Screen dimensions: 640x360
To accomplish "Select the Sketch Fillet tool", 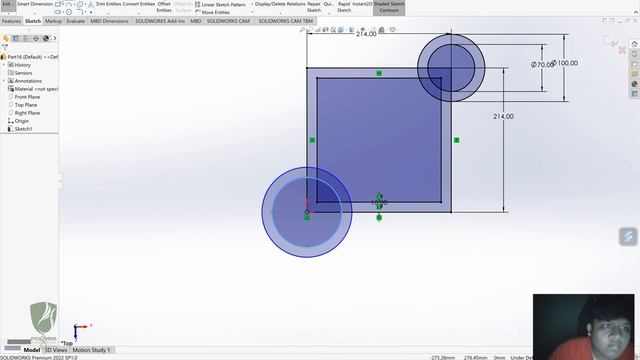I will (x=80, y=12).
